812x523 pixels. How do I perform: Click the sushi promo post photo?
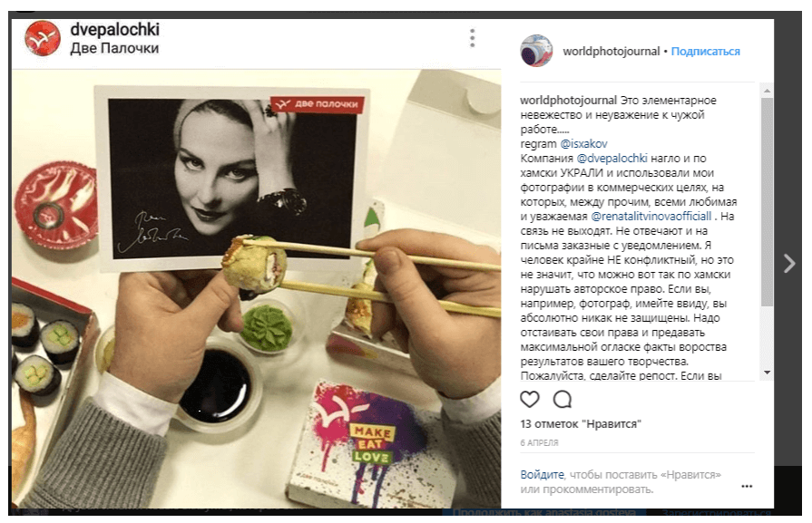257,288
